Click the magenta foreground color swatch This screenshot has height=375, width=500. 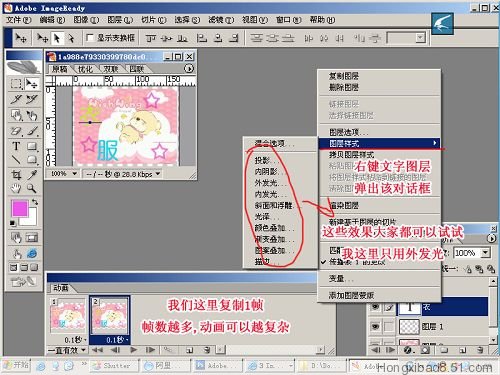[x=20, y=209]
